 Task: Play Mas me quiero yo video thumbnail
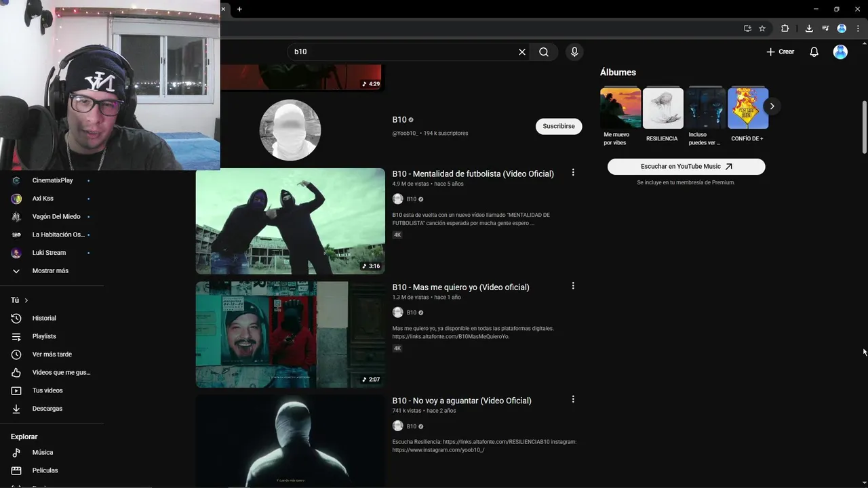pyautogui.click(x=290, y=334)
